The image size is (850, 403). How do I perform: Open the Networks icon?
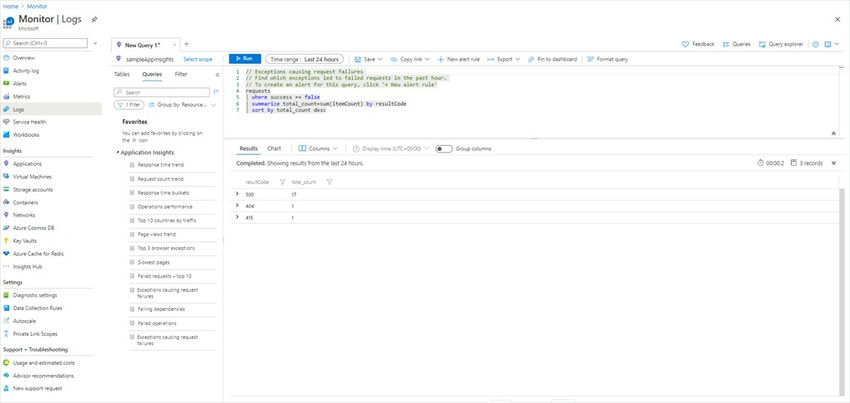7,215
